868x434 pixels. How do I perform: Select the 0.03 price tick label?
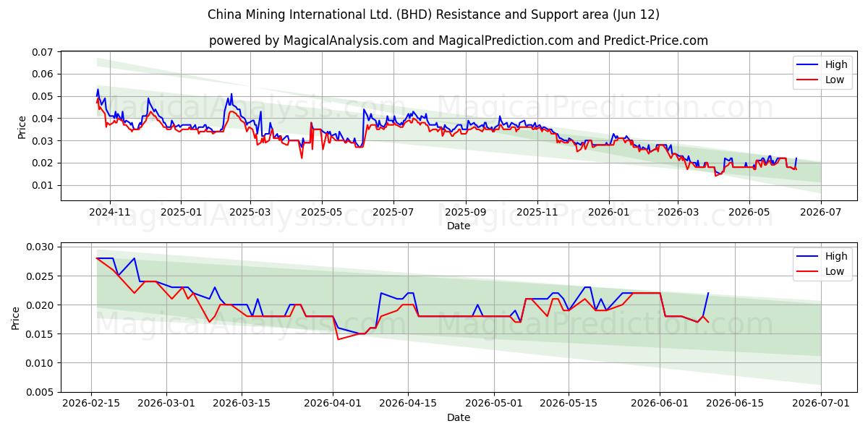pyautogui.click(x=43, y=141)
